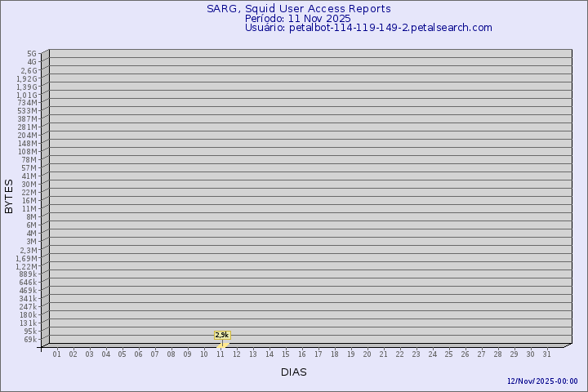
Task: Click the 5G label on the bytes axis
Action: tap(32, 54)
